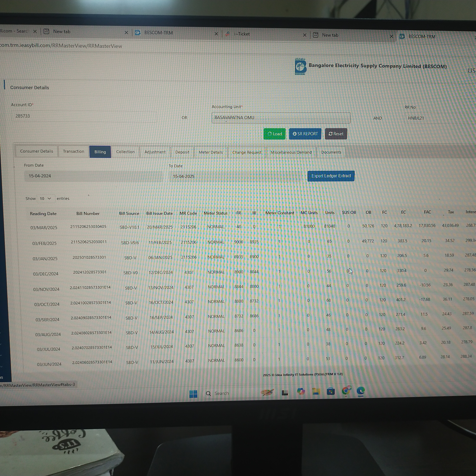Screen dimensions: 476x476
Task: Open the Documents tab
Action: [331, 152]
